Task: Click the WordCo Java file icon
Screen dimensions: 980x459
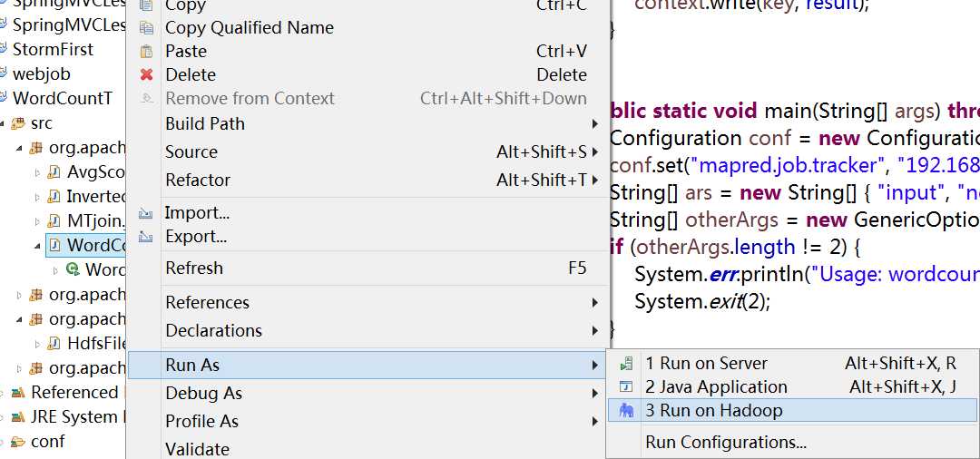Action: click(55, 246)
